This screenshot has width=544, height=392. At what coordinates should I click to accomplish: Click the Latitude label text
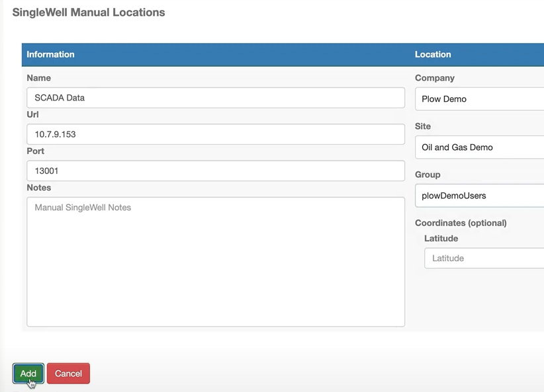point(441,239)
